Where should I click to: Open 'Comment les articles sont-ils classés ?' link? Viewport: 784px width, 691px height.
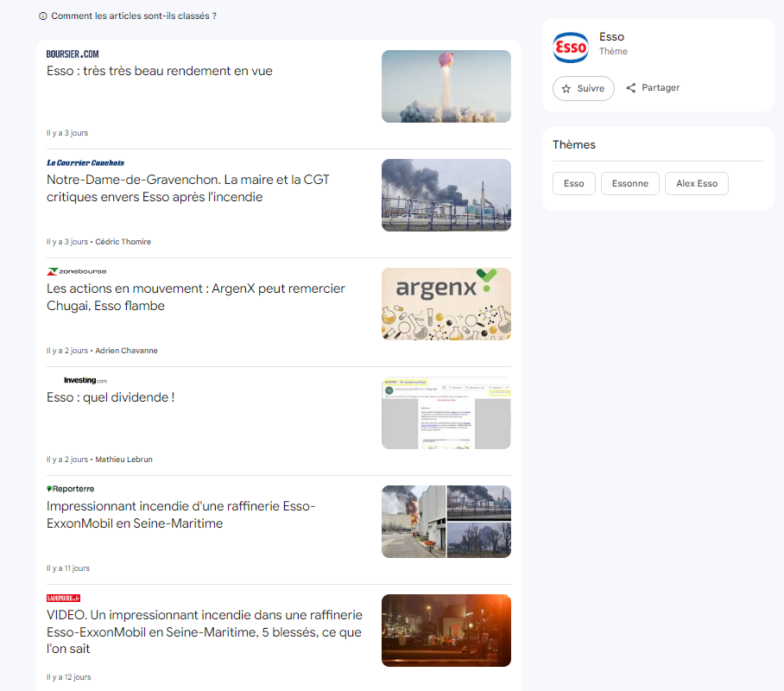pos(134,16)
